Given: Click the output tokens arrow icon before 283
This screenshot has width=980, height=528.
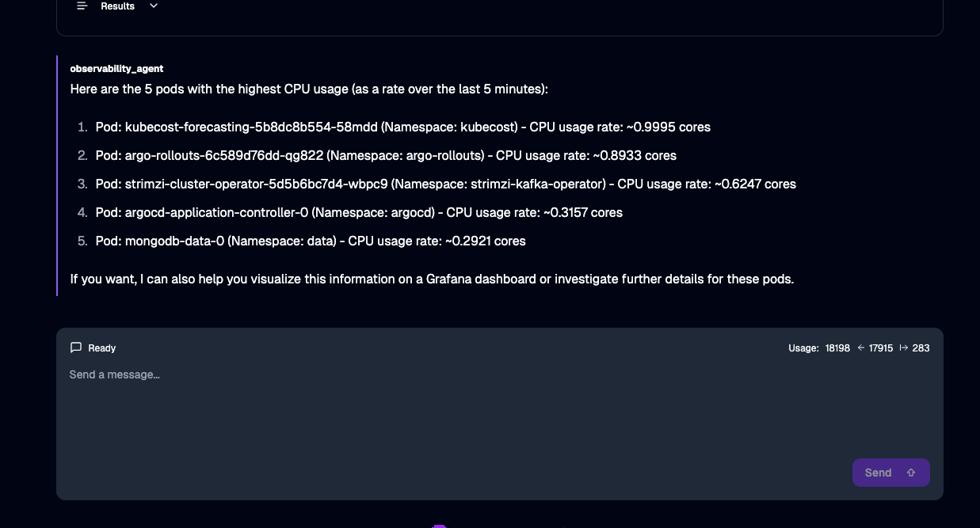Looking at the screenshot, I should coord(904,348).
